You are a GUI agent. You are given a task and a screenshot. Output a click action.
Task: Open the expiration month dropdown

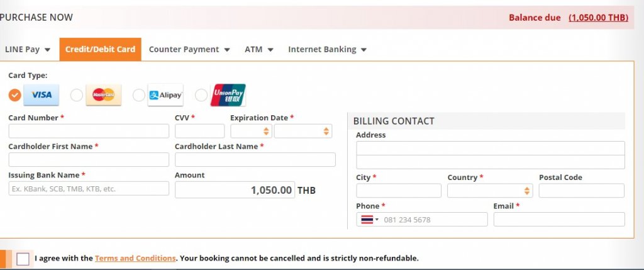tap(252, 131)
